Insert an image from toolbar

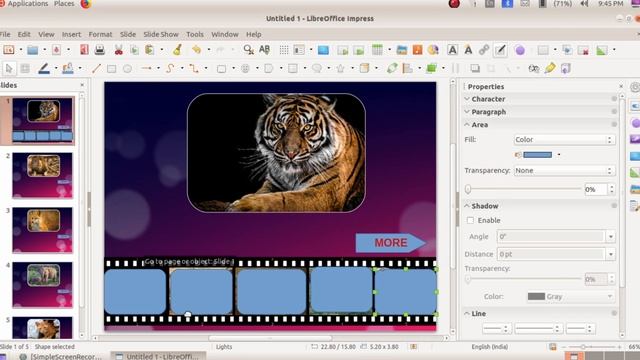pos(402,50)
